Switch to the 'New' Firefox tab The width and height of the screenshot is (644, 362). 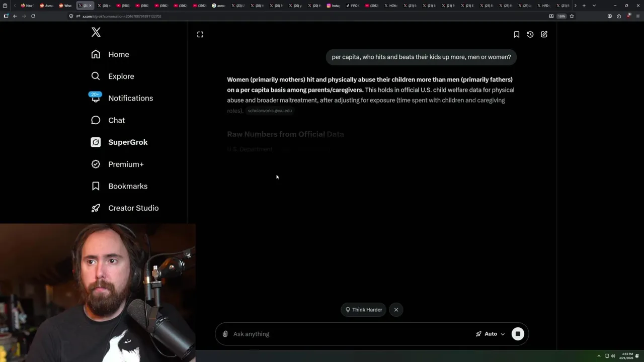pyautogui.click(x=27, y=6)
